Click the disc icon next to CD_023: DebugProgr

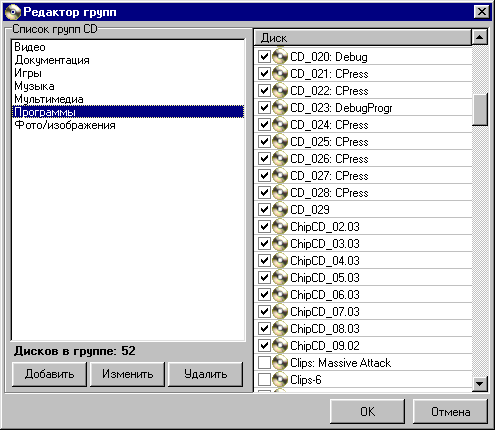tap(280, 108)
